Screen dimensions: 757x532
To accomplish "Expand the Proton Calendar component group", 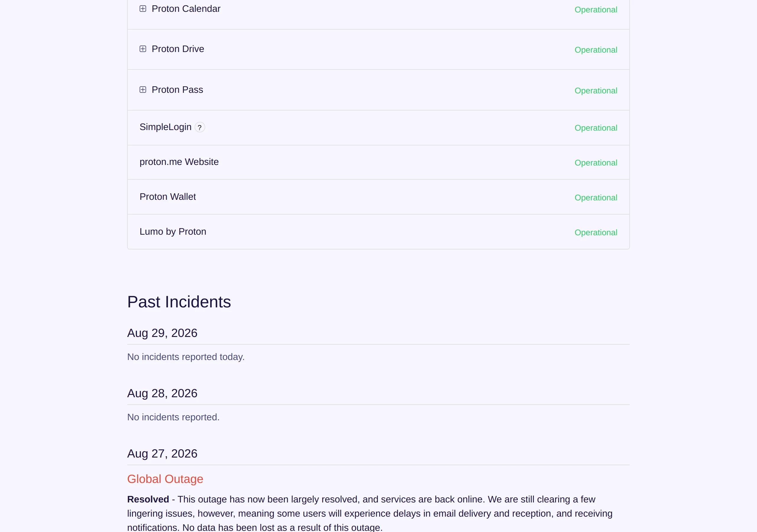I will (x=143, y=9).
